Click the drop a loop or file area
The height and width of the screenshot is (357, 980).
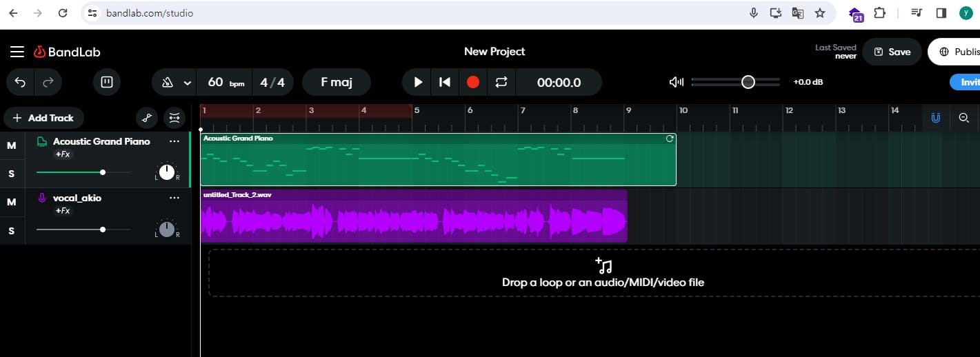click(594, 273)
